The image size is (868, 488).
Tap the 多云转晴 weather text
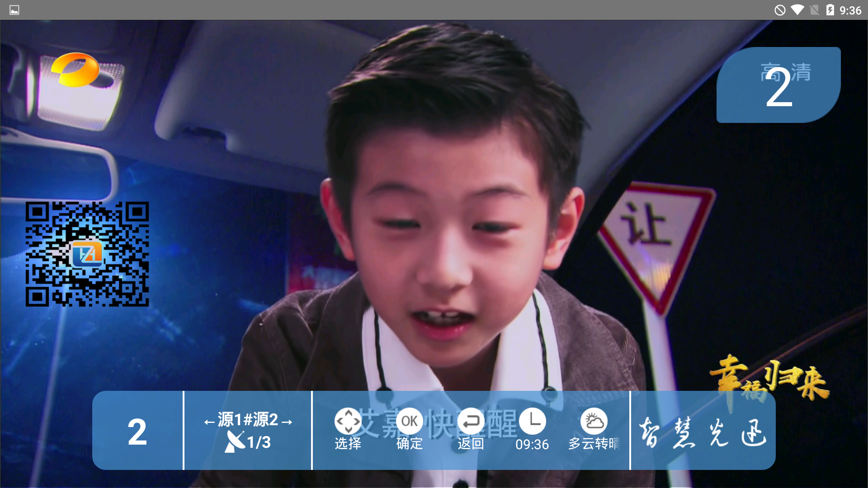(x=594, y=444)
